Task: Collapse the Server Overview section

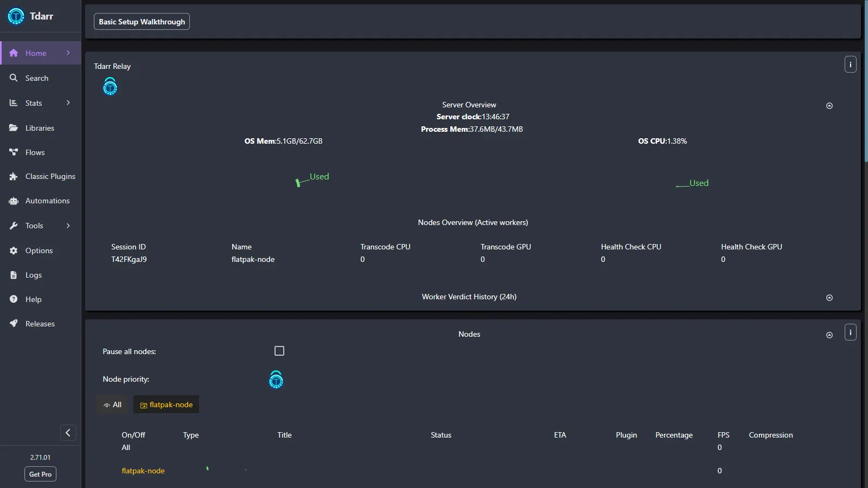Action: tap(829, 106)
